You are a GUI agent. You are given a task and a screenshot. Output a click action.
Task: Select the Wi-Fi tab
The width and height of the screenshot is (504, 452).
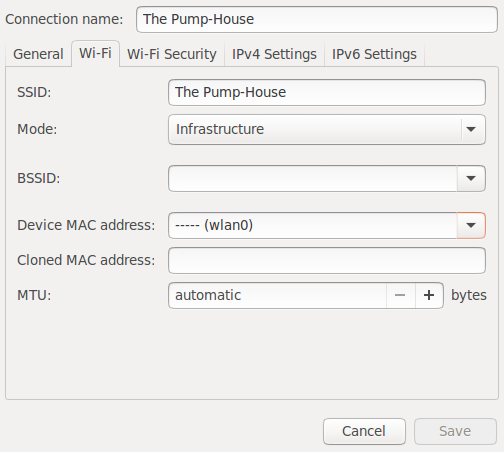(95, 53)
